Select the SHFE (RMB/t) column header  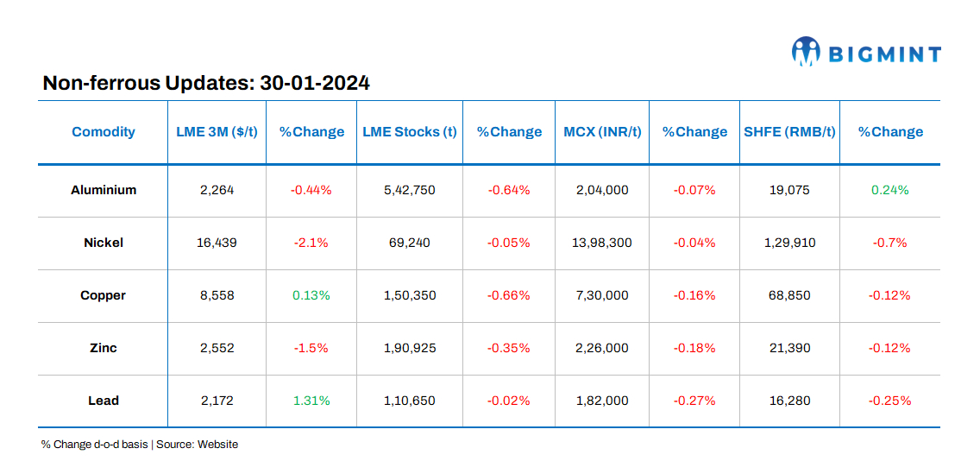point(789,132)
